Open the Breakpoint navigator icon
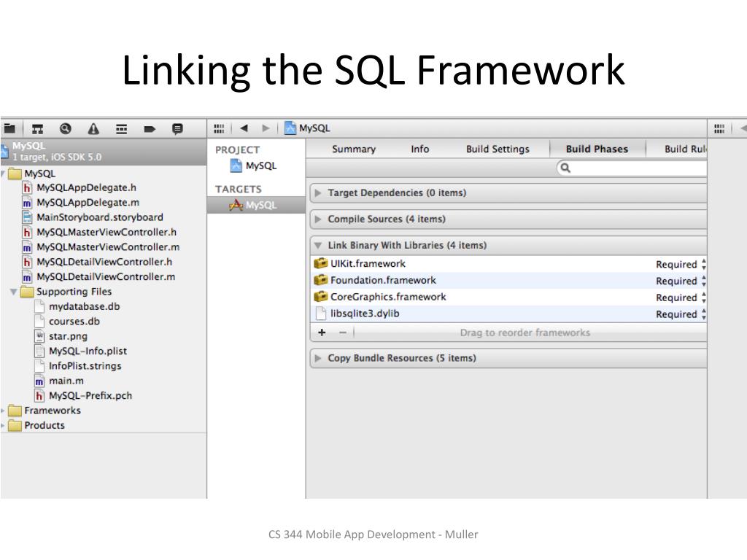 [x=150, y=129]
